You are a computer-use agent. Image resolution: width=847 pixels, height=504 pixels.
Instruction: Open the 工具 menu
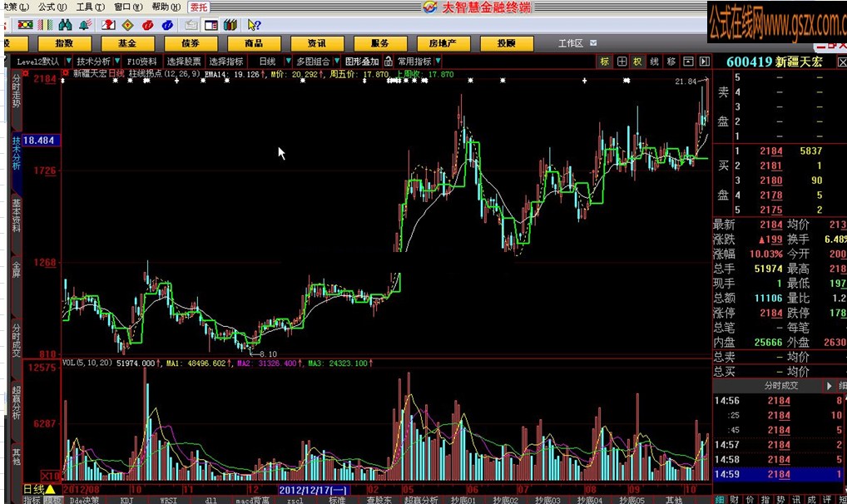coord(90,7)
